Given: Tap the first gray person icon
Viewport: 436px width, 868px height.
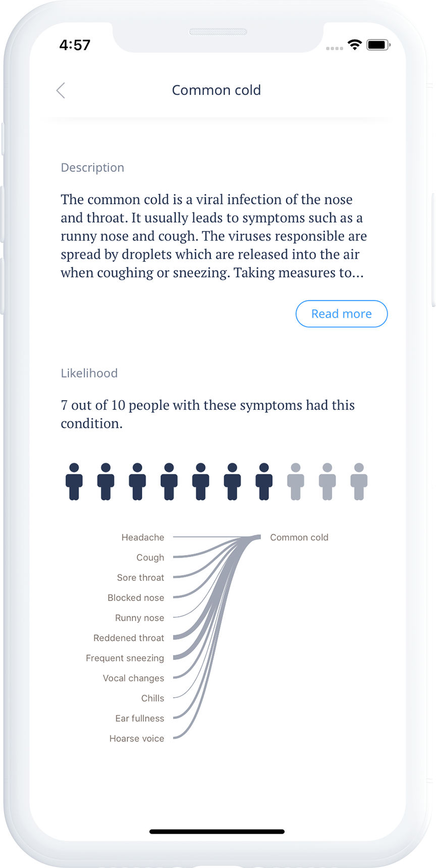Looking at the screenshot, I should [296, 481].
